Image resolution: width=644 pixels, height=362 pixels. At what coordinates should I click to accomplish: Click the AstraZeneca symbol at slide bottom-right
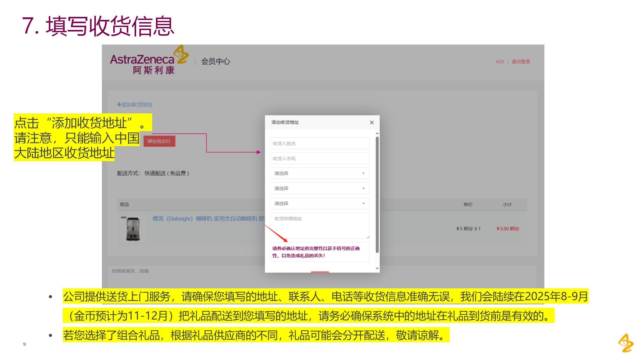(626, 343)
